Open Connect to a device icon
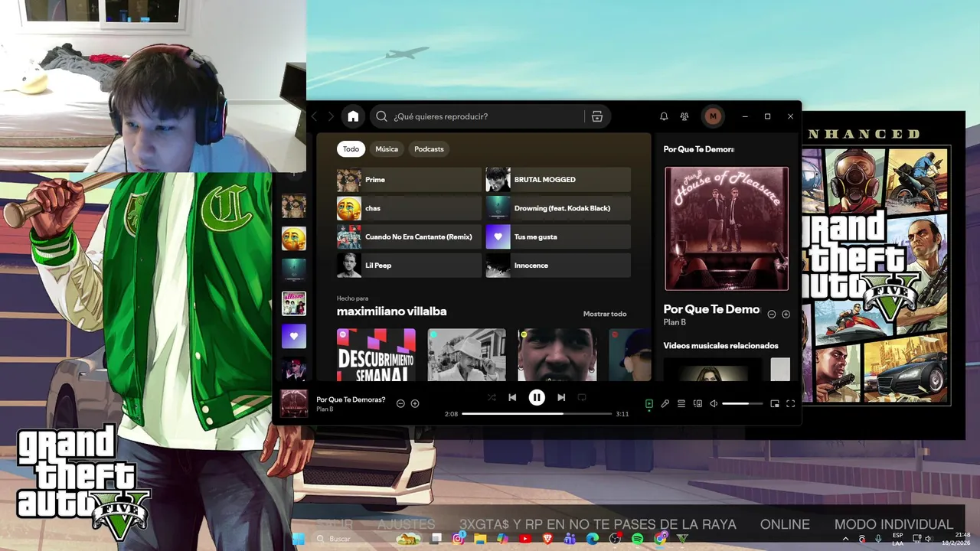Viewport: 980px width, 551px height. coord(697,403)
